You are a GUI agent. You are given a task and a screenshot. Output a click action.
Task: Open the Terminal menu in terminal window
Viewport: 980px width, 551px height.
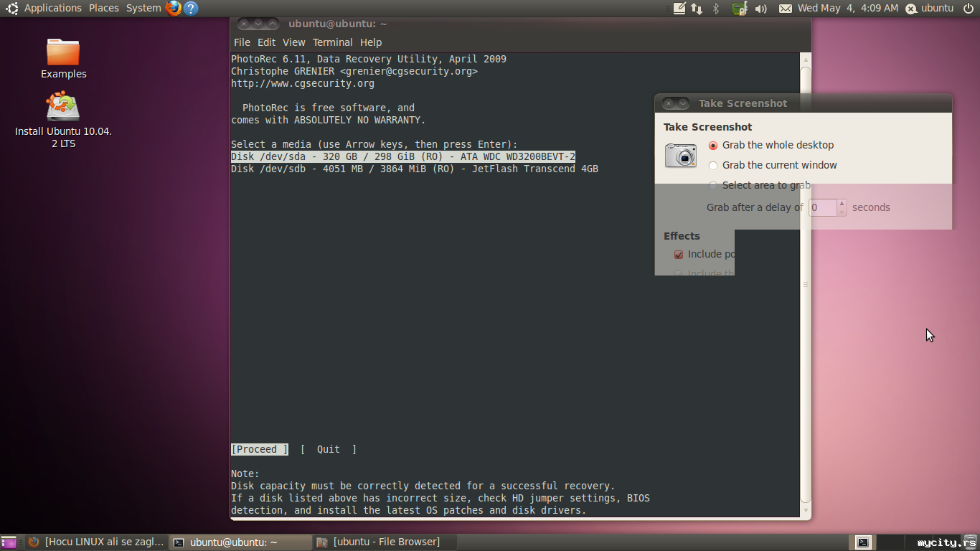coord(332,42)
